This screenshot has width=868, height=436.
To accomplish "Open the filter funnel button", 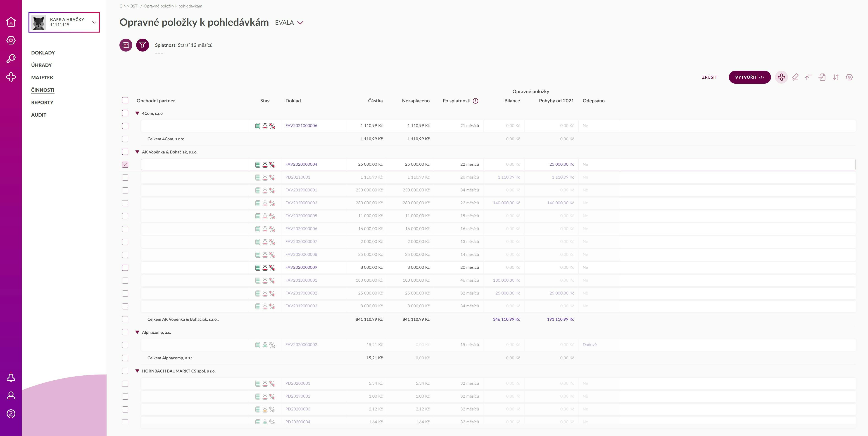I will click(143, 45).
